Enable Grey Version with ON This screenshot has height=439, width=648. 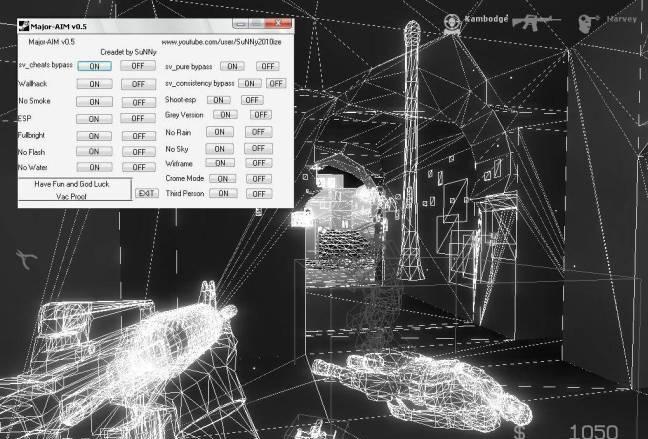225,115
